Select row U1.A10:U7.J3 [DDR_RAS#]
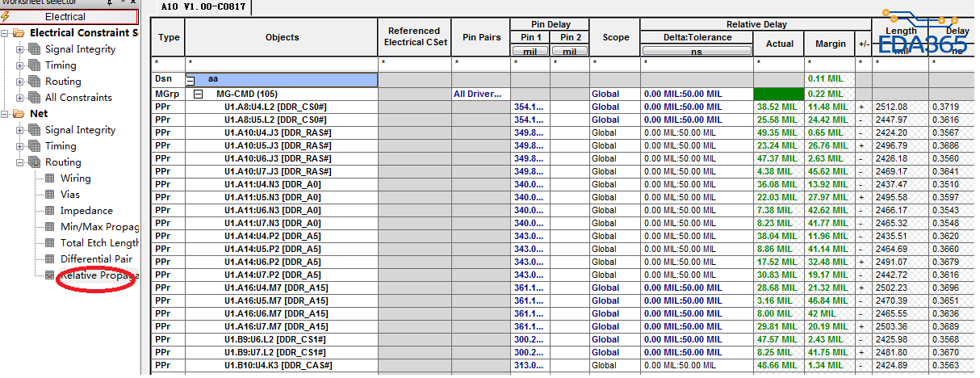This screenshot has height=378, width=980. (277, 171)
